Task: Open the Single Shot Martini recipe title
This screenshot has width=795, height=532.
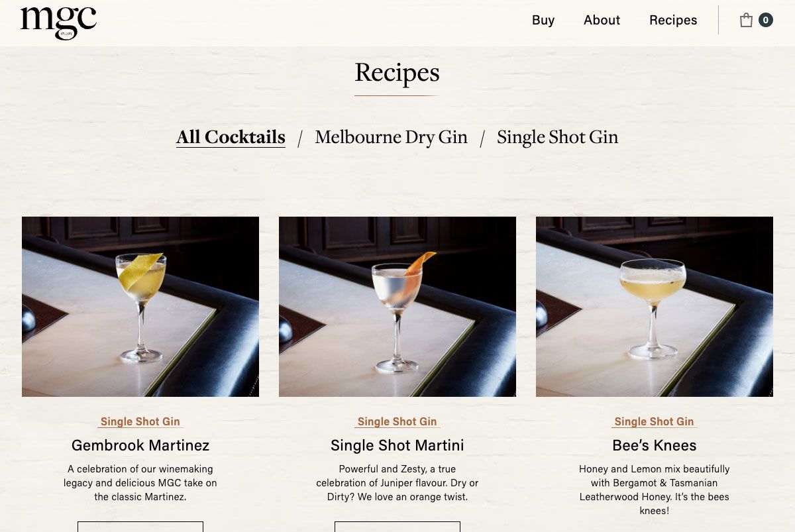Action: point(397,445)
